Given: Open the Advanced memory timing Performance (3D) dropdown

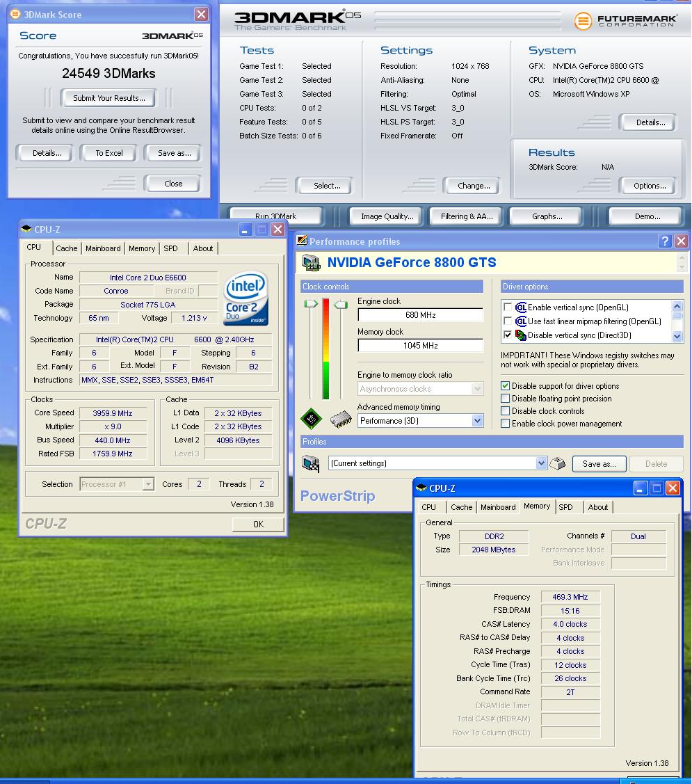Looking at the screenshot, I should point(477,421).
